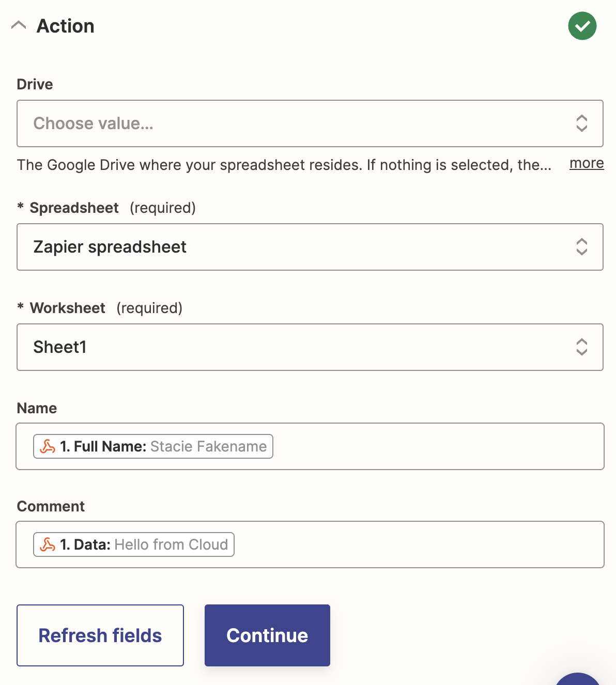Click the green checkmark status icon

coord(582,26)
